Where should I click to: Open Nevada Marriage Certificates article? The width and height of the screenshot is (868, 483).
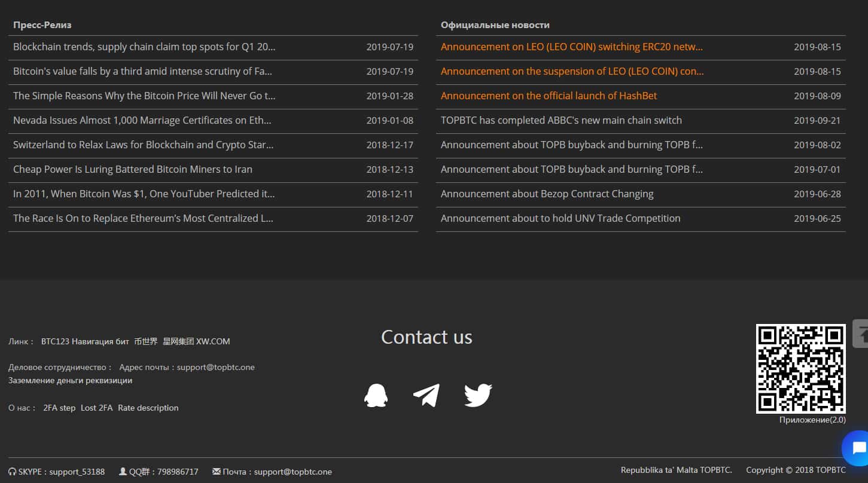pos(142,120)
